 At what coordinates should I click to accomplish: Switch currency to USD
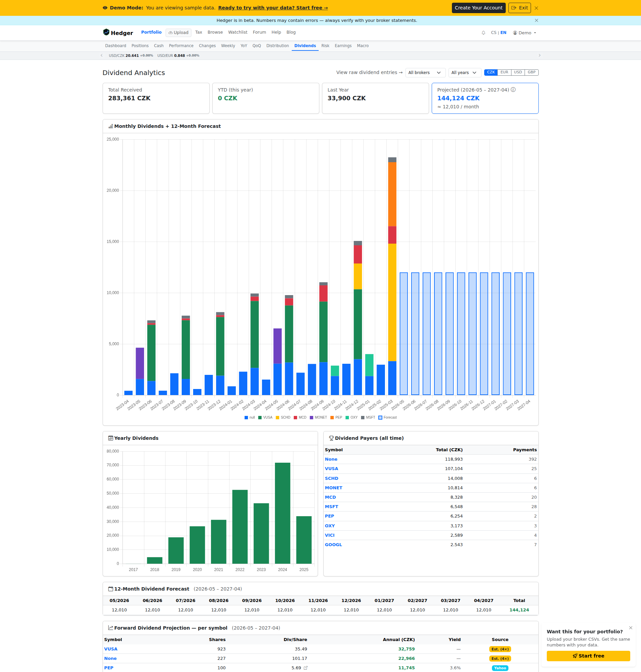[518, 72]
